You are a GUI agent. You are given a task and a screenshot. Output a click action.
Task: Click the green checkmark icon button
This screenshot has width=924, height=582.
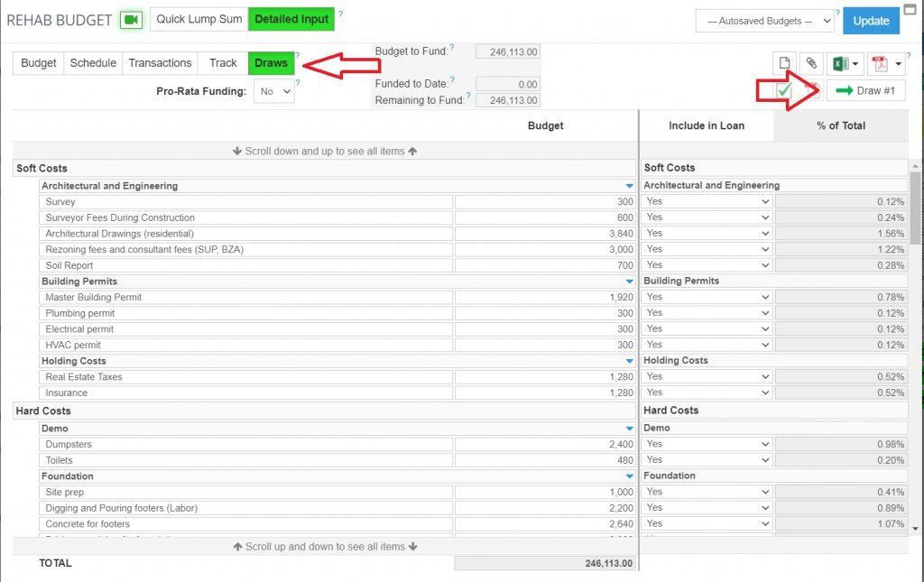(783, 91)
